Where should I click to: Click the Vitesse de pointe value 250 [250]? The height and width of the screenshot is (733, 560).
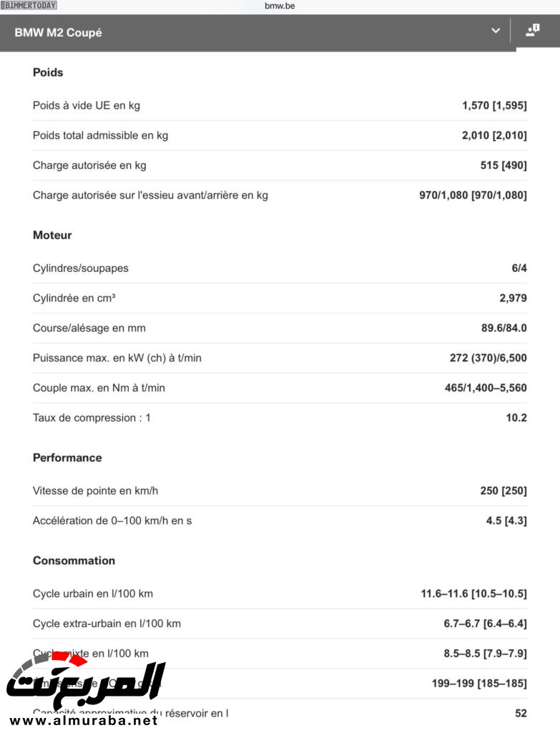[x=503, y=490]
